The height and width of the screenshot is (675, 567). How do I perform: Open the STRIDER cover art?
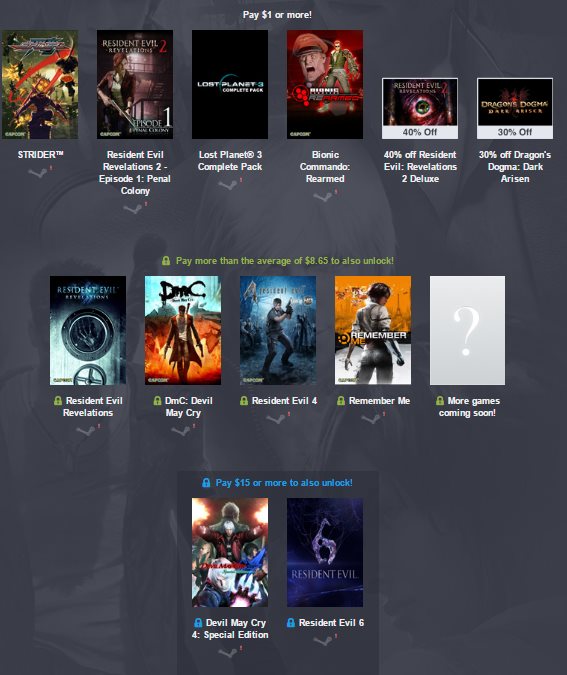[40, 84]
